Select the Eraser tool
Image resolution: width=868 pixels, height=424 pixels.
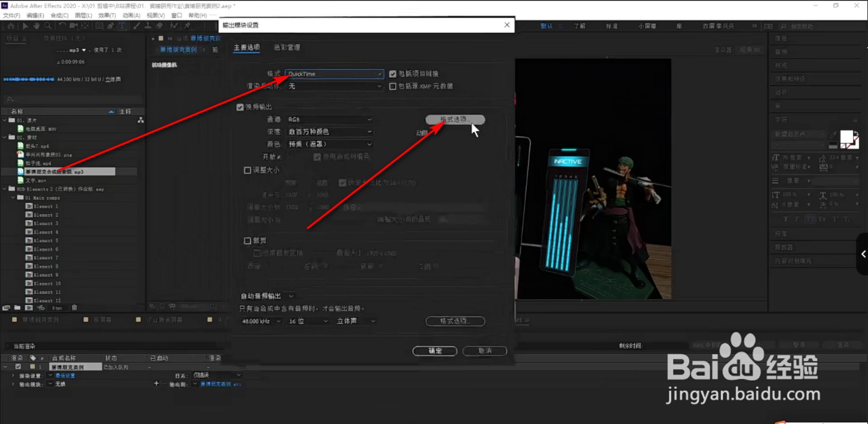click(159, 25)
